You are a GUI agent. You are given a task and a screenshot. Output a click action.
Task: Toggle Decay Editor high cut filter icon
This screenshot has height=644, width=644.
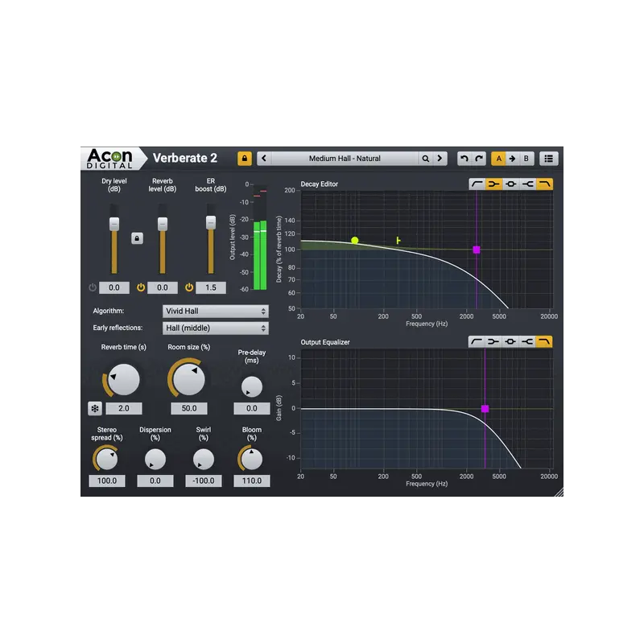pyautogui.click(x=545, y=184)
